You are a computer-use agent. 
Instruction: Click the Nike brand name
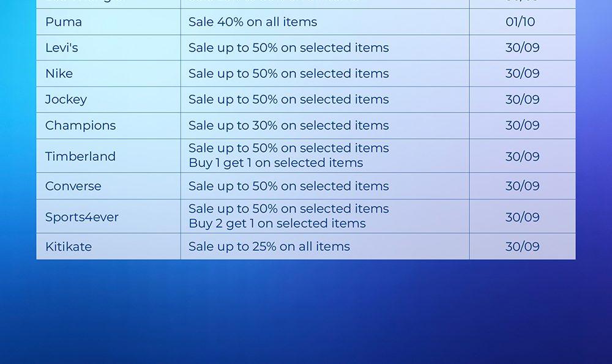click(x=59, y=73)
